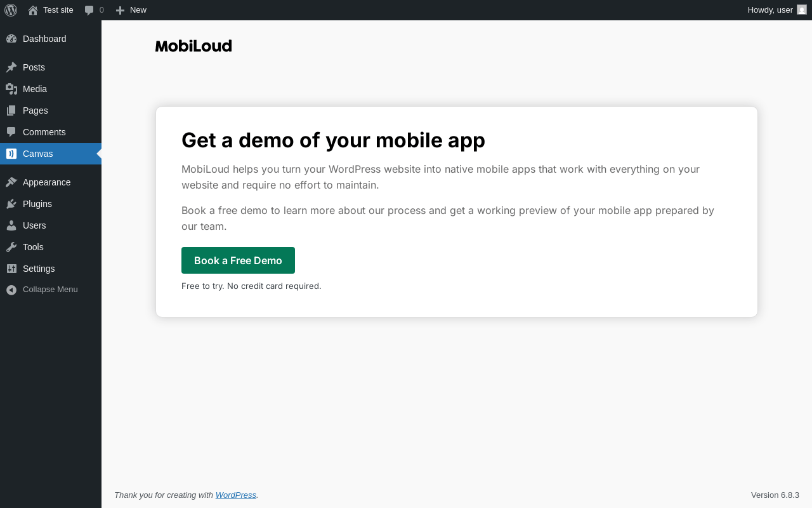Viewport: 812px width, 508px height.
Task: Click the Comments speech bubble sidebar icon
Action: [11, 132]
